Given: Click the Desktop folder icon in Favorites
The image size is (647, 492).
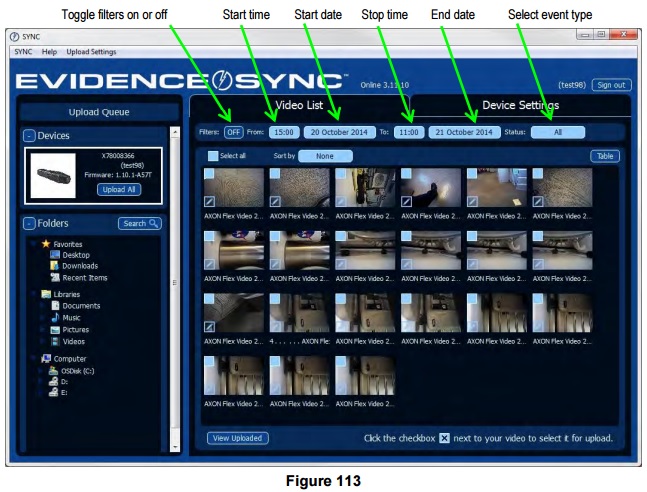Looking at the screenshot, I should coord(55,255).
